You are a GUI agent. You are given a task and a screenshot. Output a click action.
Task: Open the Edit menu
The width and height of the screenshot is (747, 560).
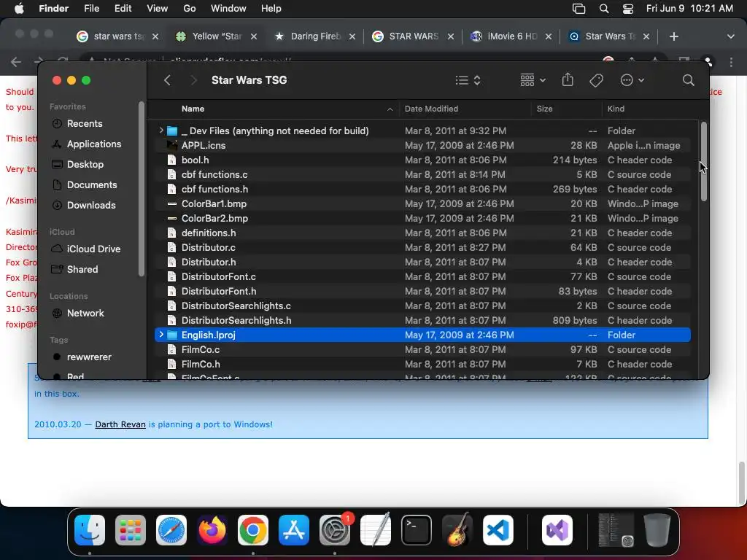click(x=123, y=9)
